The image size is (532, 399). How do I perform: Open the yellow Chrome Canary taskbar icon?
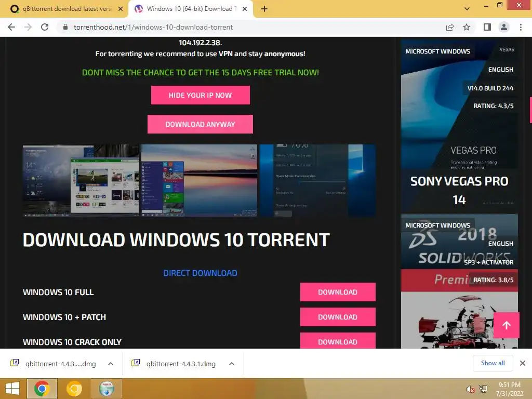pyautogui.click(x=74, y=389)
